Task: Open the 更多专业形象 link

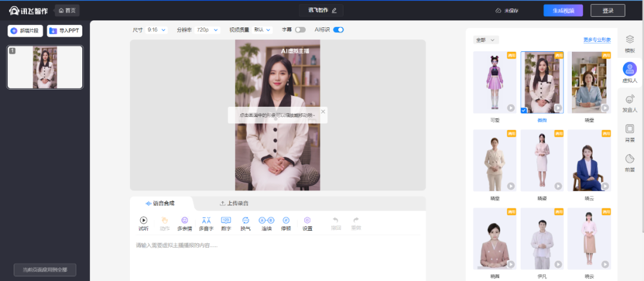Action: pos(597,40)
